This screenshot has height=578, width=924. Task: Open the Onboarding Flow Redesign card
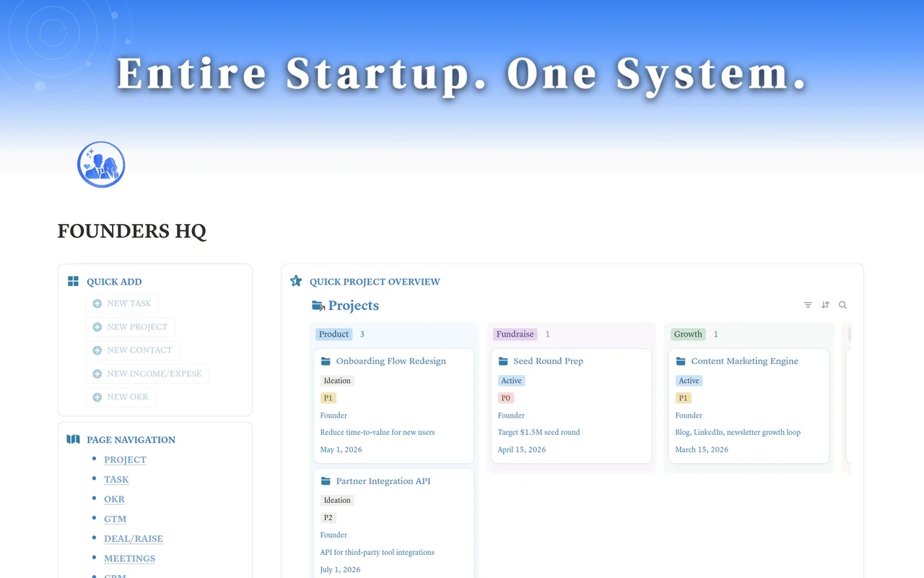(x=393, y=406)
